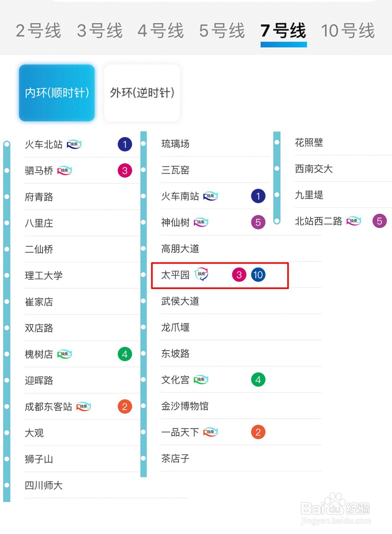Select the 5号线 tab
This screenshot has height=534, width=392.
[x=222, y=31]
